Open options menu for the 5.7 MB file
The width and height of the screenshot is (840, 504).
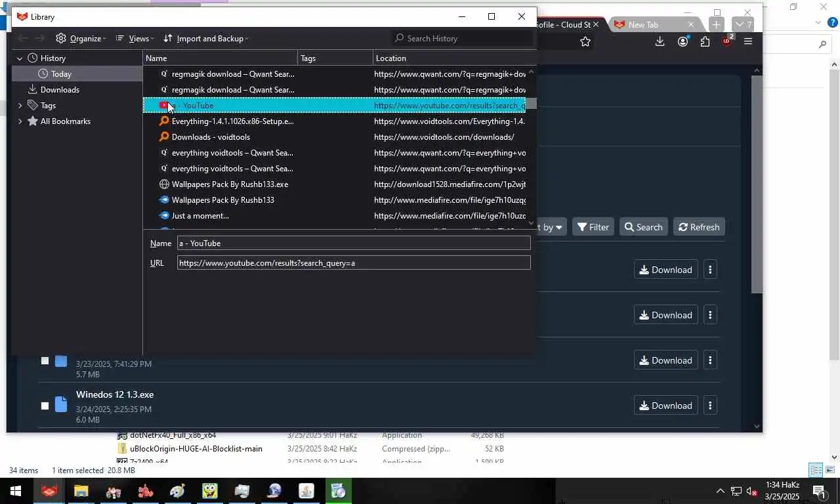point(710,360)
